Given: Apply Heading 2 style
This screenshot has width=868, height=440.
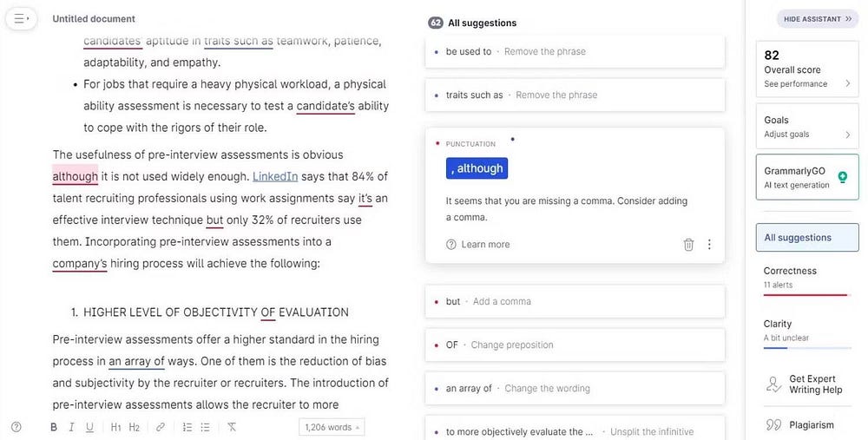Looking at the screenshot, I should point(135,427).
